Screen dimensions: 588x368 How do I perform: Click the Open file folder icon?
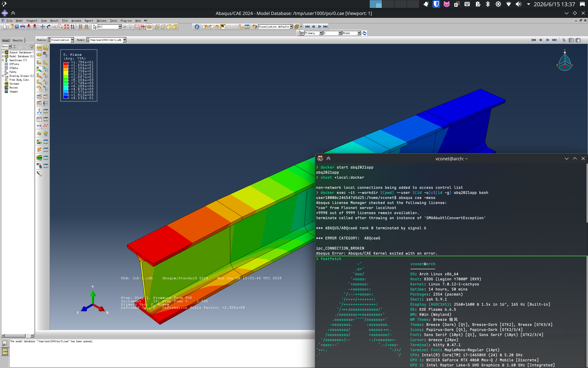pos(11,26)
